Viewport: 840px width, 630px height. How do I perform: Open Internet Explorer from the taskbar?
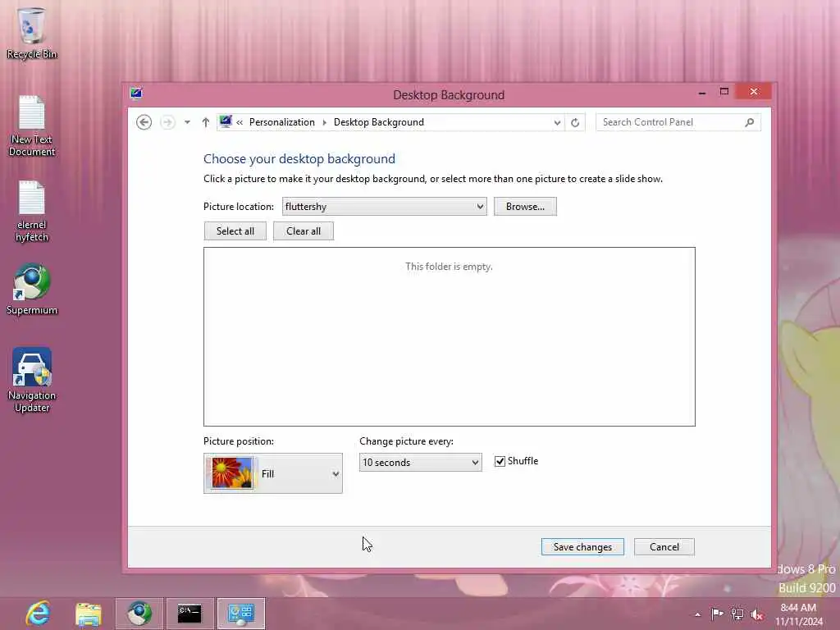click(x=39, y=614)
